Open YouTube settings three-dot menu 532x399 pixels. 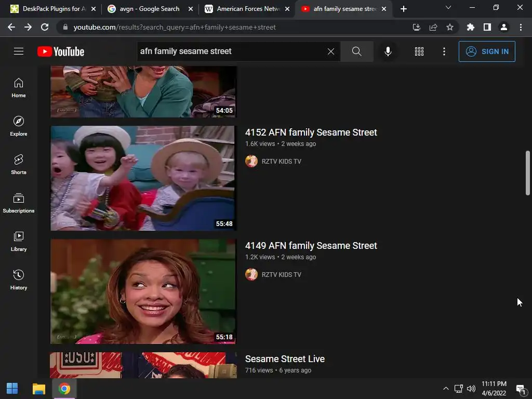[444, 51]
